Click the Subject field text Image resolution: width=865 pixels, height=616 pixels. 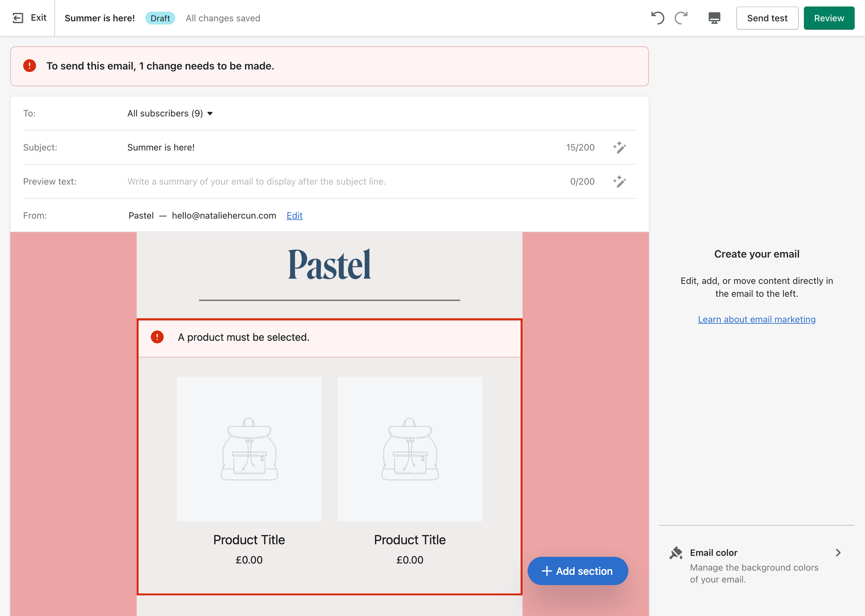(x=161, y=148)
